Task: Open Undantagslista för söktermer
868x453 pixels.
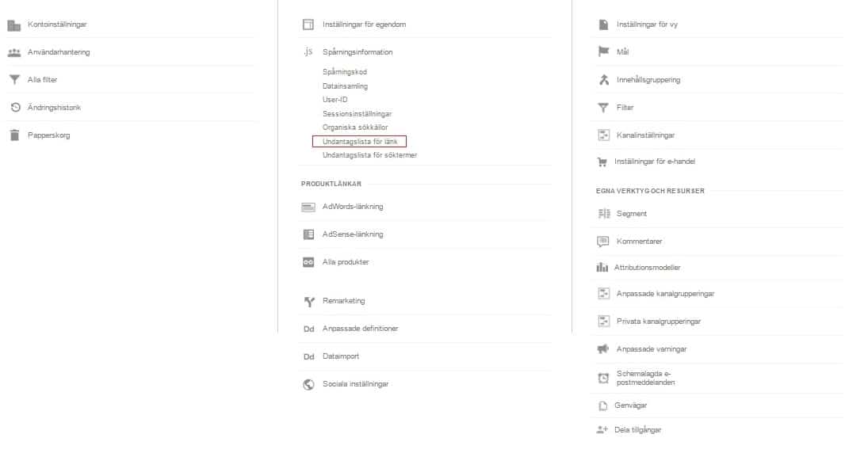Action: pos(369,155)
